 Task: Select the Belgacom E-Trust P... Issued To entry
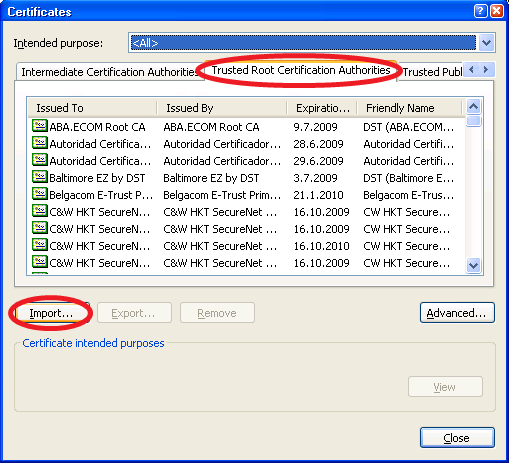pos(101,195)
